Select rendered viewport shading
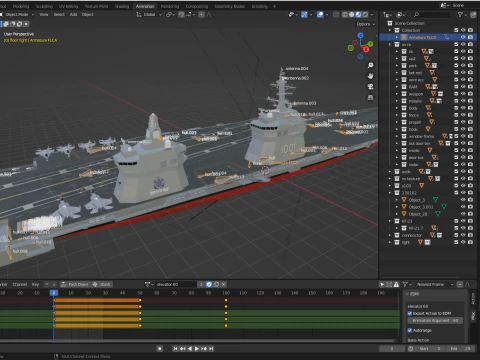 coord(365,14)
